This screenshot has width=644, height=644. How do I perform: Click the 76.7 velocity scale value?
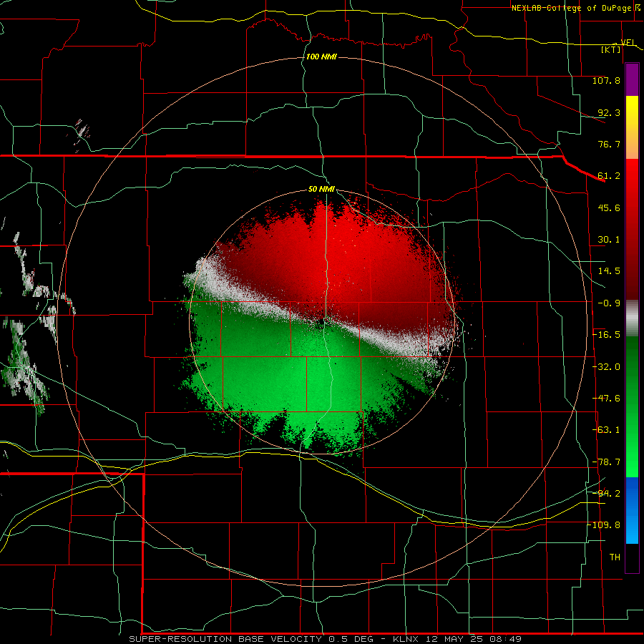(609, 144)
